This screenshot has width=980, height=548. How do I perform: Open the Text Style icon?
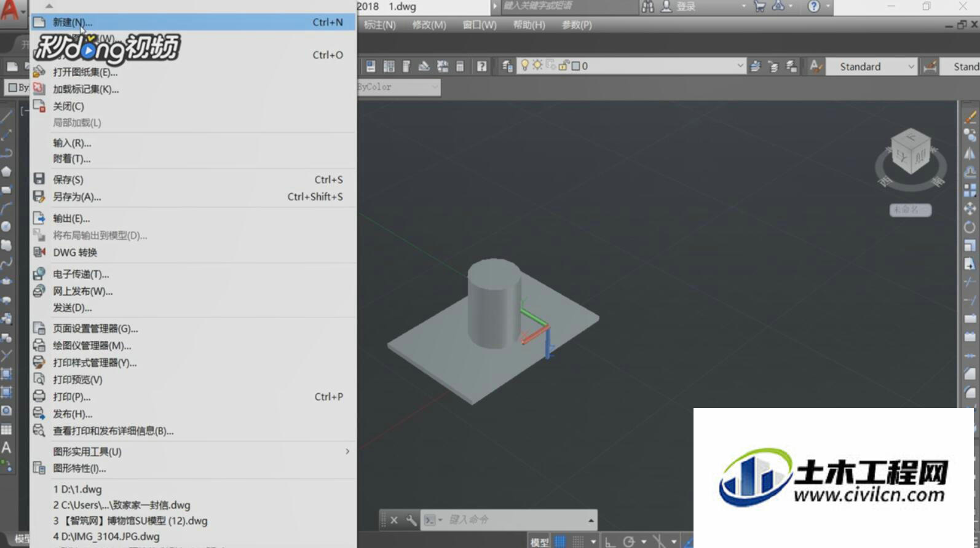pos(816,66)
